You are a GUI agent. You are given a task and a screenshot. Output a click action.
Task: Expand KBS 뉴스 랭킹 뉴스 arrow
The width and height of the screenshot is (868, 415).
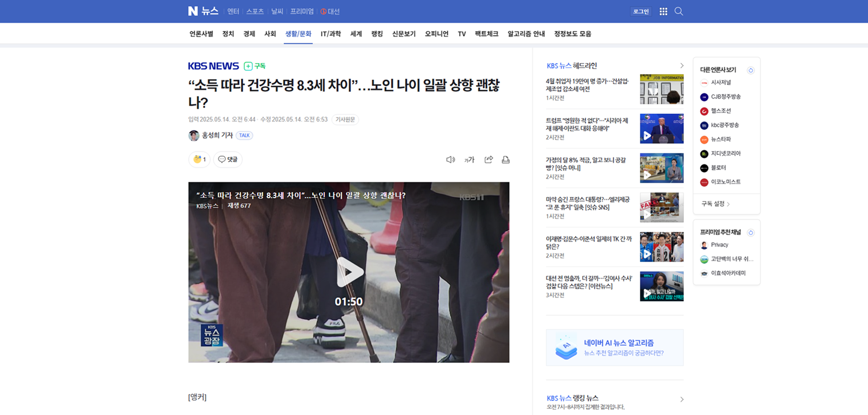(681, 399)
